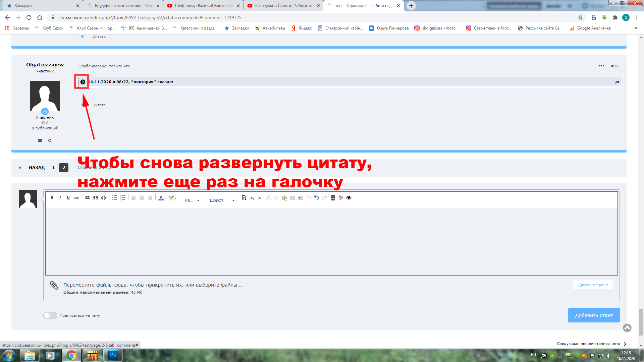The width and height of the screenshot is (644, 362).
Task: Open the text color dropdown
Action: click(162, 198)
